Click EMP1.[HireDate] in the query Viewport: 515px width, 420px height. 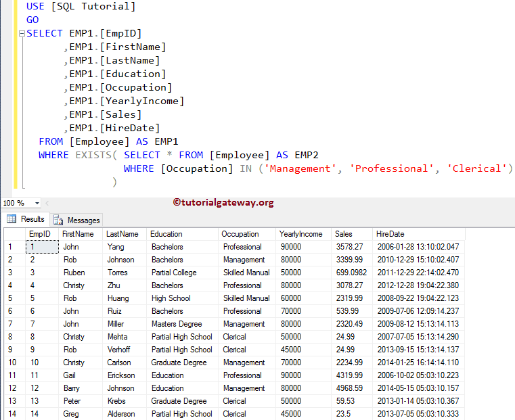coord(114,128)
